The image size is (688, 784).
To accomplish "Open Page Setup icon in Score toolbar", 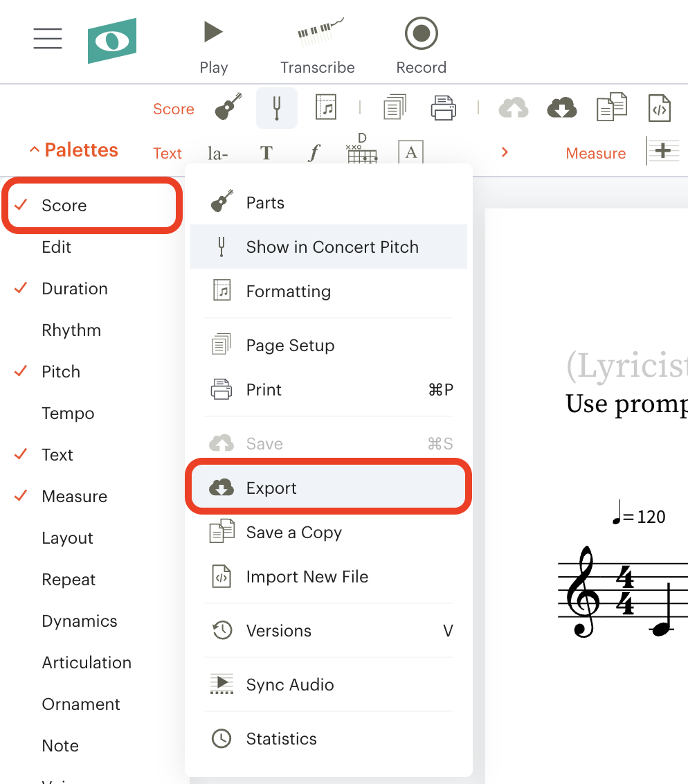I will click(395, 108).
